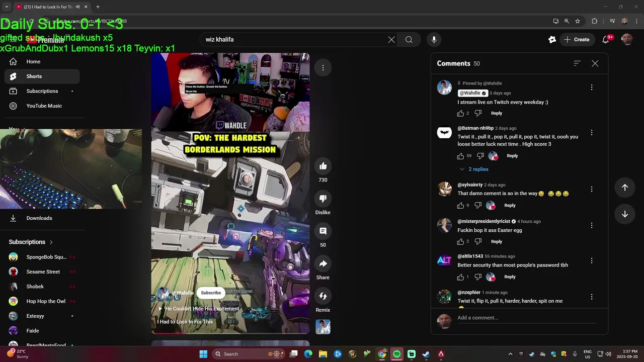This screenshot has height=362, width=644.
Task: Close the Comments panel
Action: (x=595, y=63)
